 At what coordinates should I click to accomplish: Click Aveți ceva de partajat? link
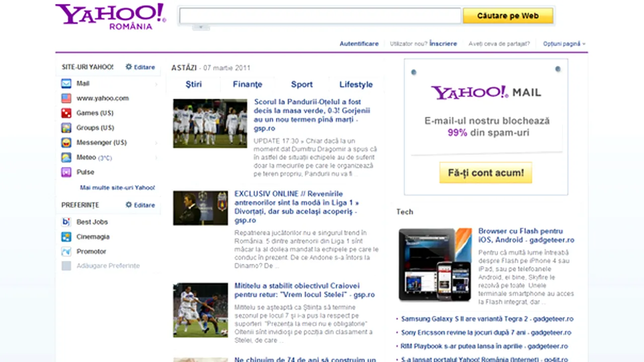pyautogui.click(x=499, y=44)
